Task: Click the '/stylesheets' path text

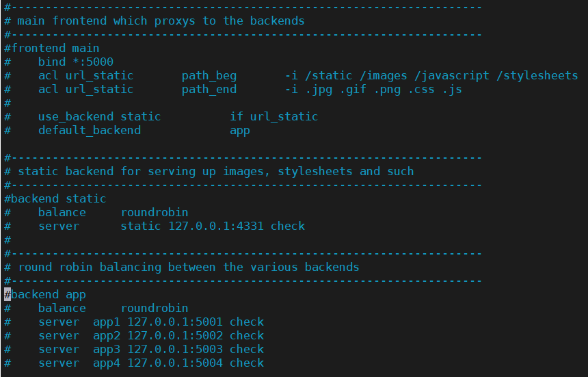Action: (537, 76)
